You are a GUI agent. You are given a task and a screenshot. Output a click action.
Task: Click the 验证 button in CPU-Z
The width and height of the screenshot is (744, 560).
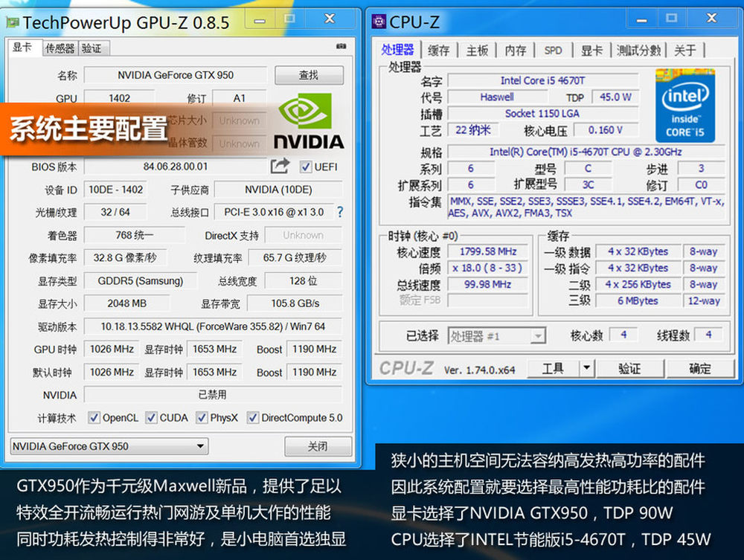pyautogui.click(x=630, y=368)
